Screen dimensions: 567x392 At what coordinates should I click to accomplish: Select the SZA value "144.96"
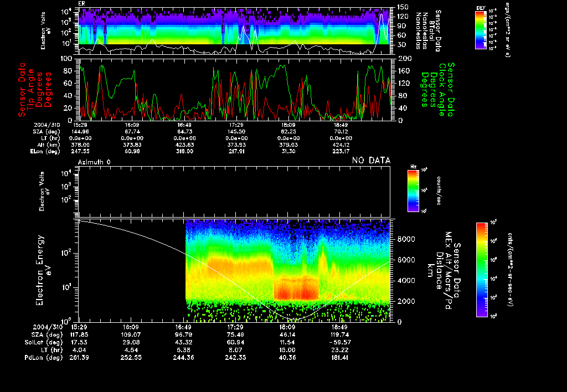click(x=80, y=132)
